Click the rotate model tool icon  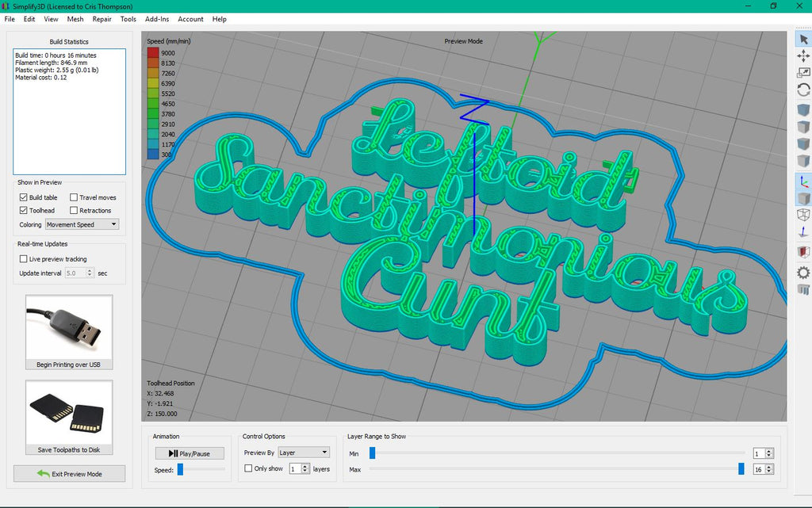click(802, 90)
